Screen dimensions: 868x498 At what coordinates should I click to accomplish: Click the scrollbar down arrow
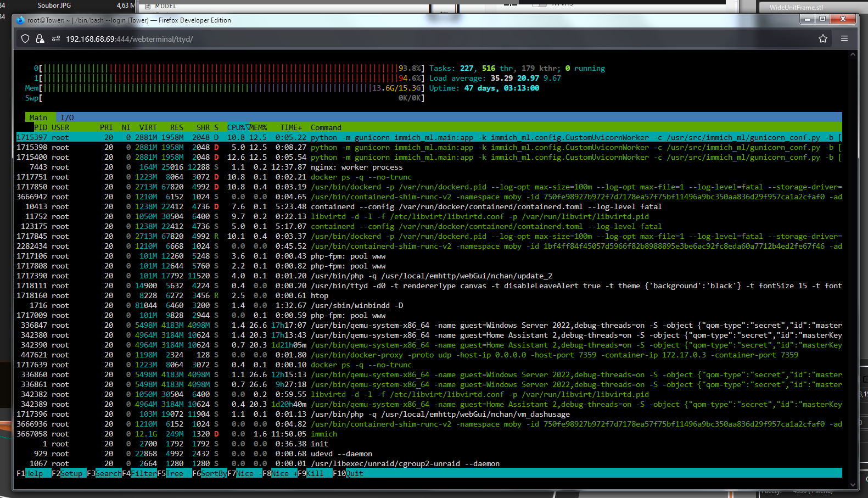pyautogui.click(x=853, y=484)
